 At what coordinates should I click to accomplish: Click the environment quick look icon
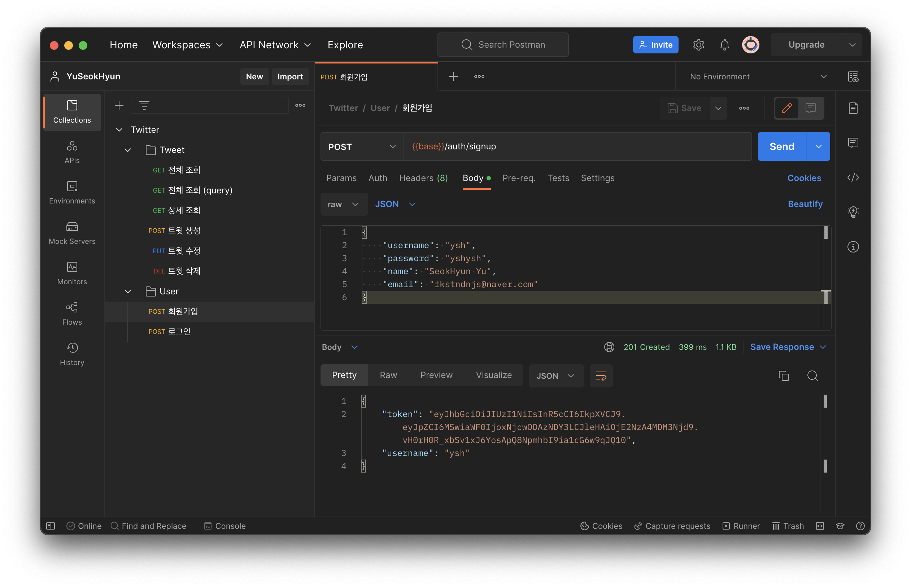click(x=853, y=77)
